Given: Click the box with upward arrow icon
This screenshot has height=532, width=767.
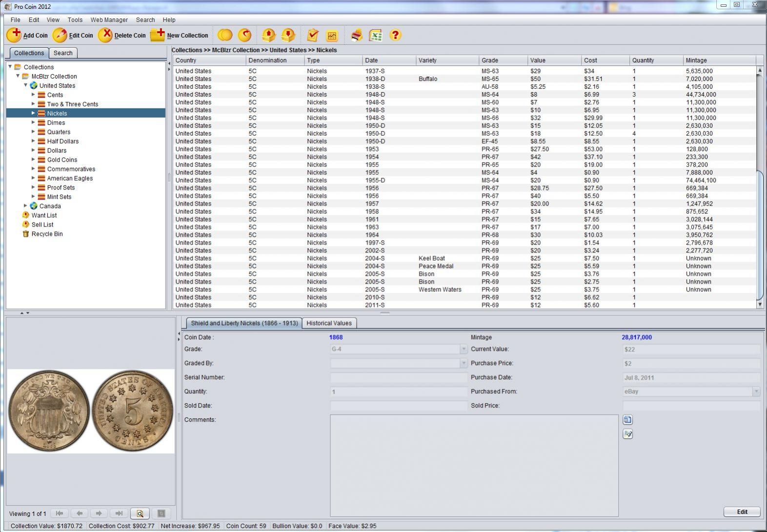Looking at the screenshot, I should coord(268,35).
